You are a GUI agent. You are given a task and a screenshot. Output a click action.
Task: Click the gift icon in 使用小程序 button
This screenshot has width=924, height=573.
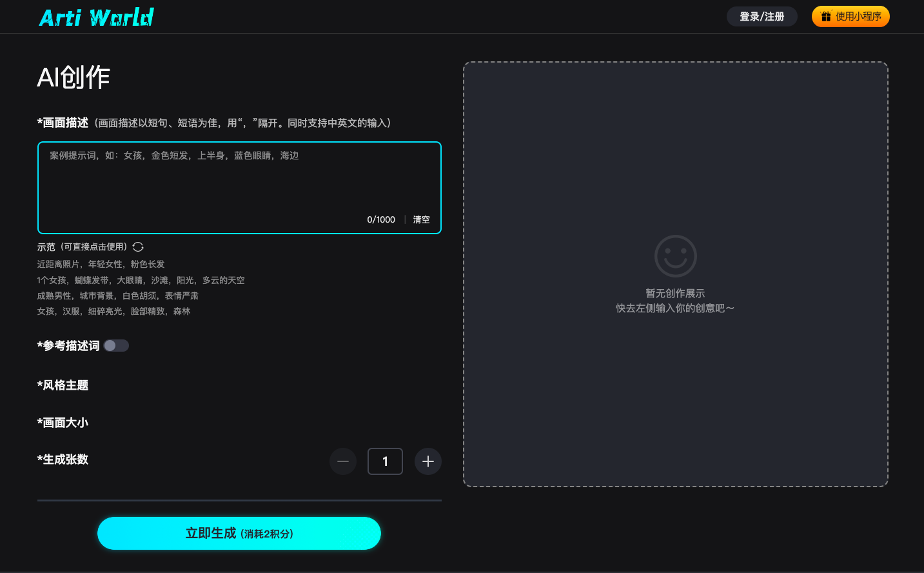826,17
